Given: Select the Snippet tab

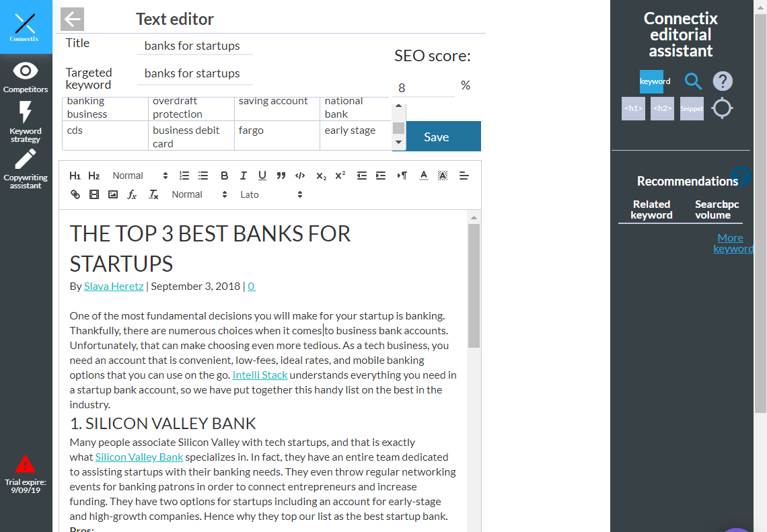Looking at the screenshot, I should [x=692, y=108].
